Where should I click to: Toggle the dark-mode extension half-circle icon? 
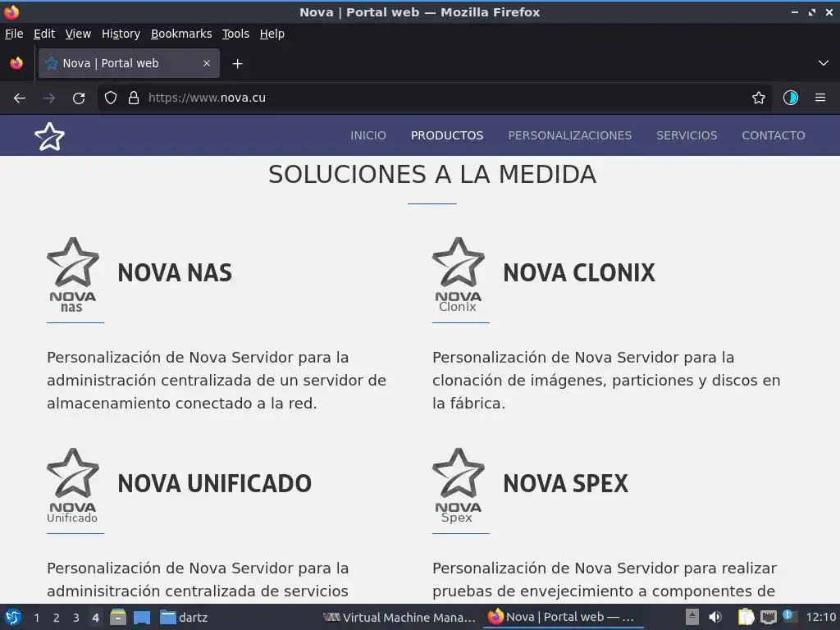(791, 98)
